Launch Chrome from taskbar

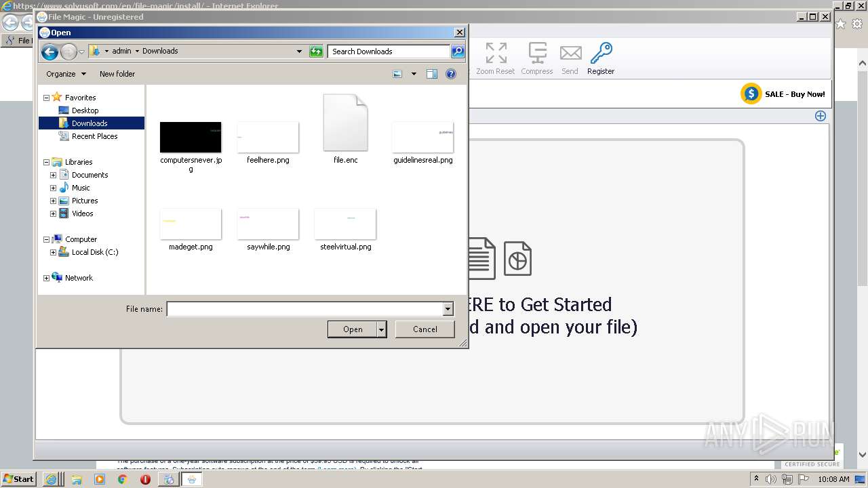(x=123, y=479)
